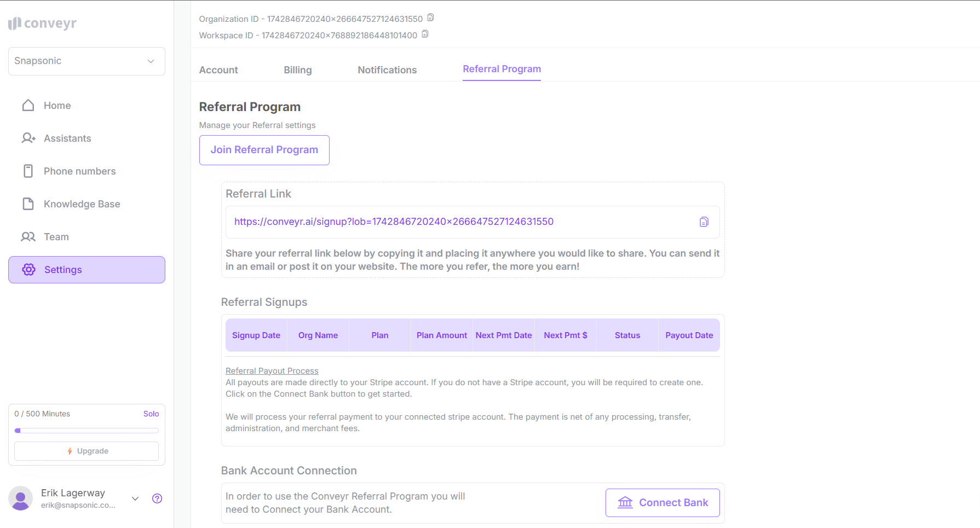Click the Home house icon
The width and height of the screenshot is (980, 528).
(x=28, y=105)
